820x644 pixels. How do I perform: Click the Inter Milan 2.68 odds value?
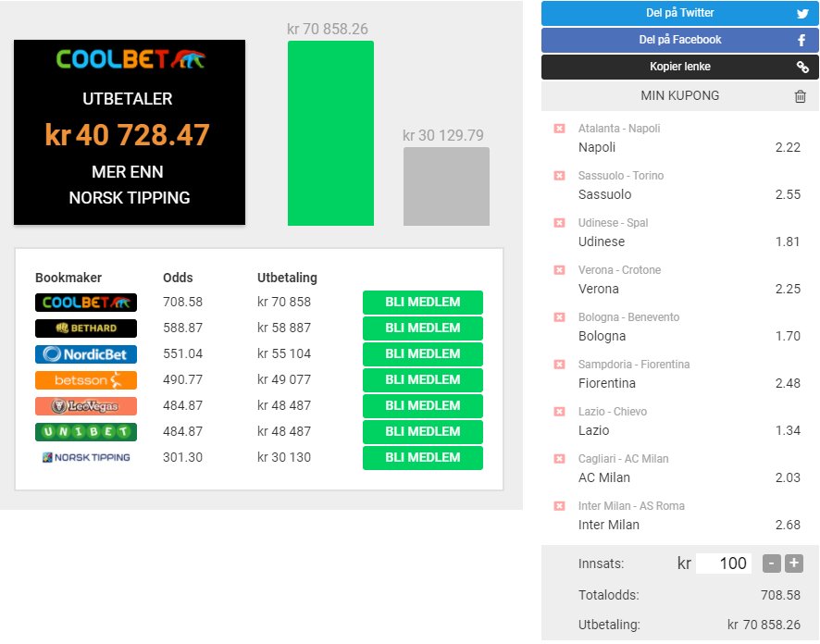click(x=788, y=525)
